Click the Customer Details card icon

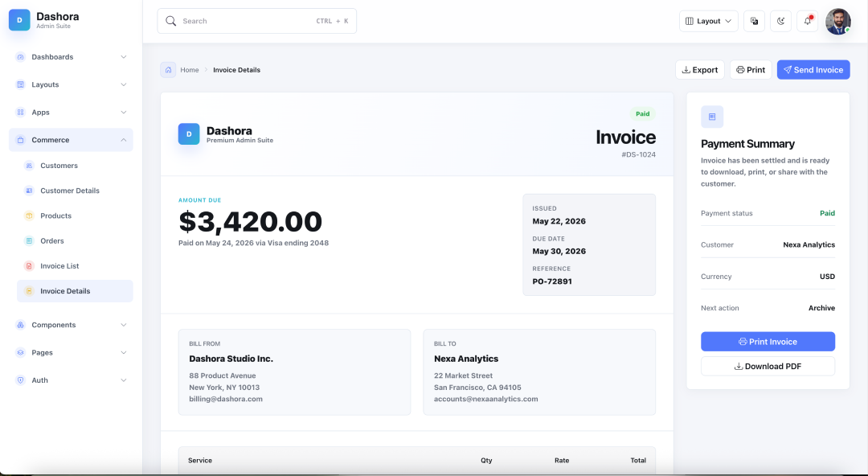pyautogui.click(x=30, y=191)
